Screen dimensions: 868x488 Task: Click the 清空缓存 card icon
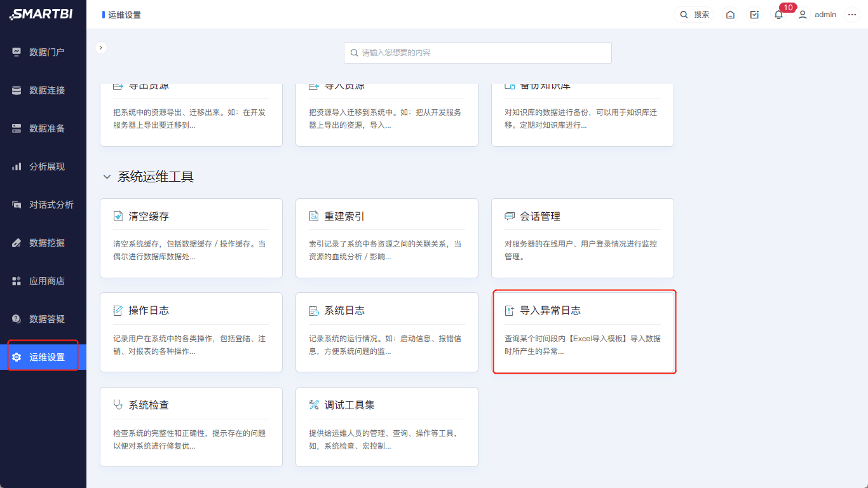(x=118, y=217)
